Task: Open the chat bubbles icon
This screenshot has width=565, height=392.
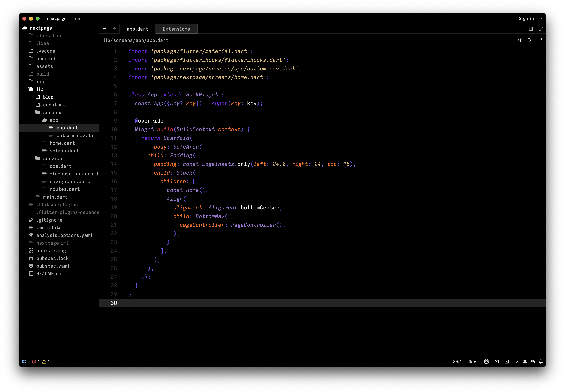Action: 533,362
